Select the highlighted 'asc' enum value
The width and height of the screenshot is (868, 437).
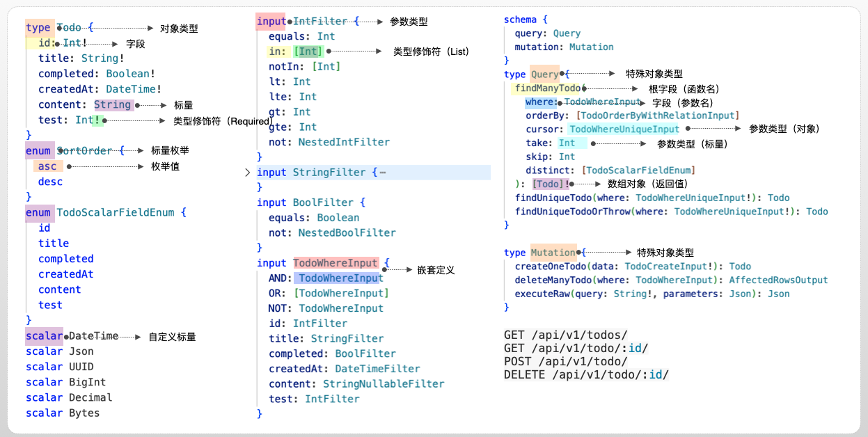pos(47,166)
